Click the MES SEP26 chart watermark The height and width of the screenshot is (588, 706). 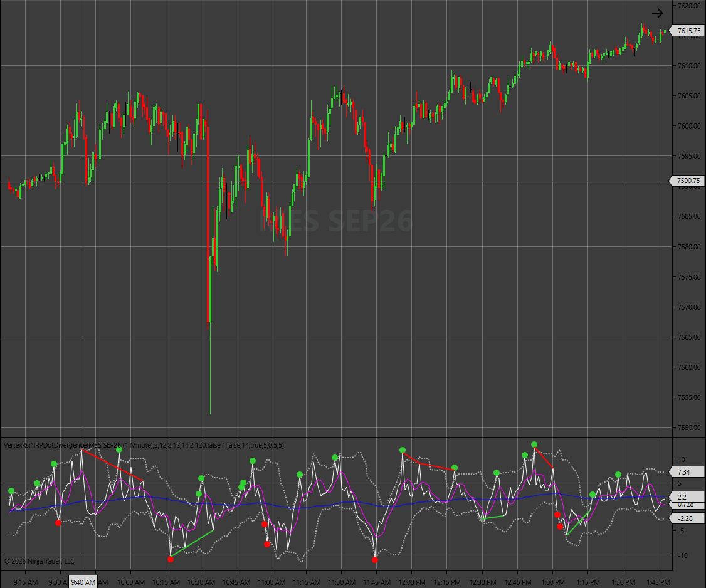coord(336,221)
